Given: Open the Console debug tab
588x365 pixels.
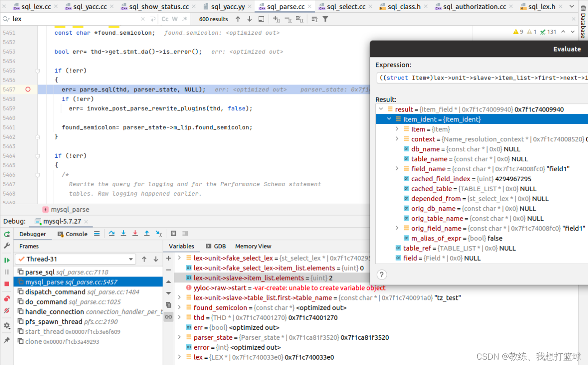Looking at the screenshot, I should click(x=73, y=234).
